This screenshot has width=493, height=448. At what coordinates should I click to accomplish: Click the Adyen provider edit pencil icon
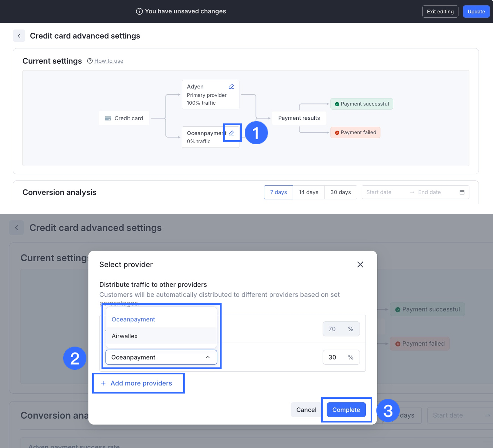(x=231, y=87)
